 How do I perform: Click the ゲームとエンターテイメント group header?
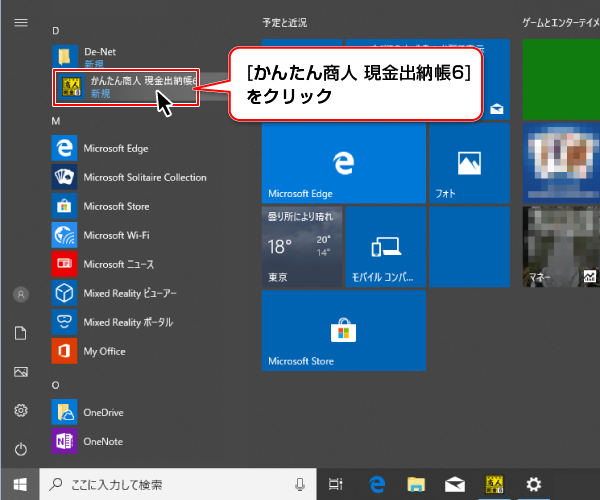click(x=561, y=23)
